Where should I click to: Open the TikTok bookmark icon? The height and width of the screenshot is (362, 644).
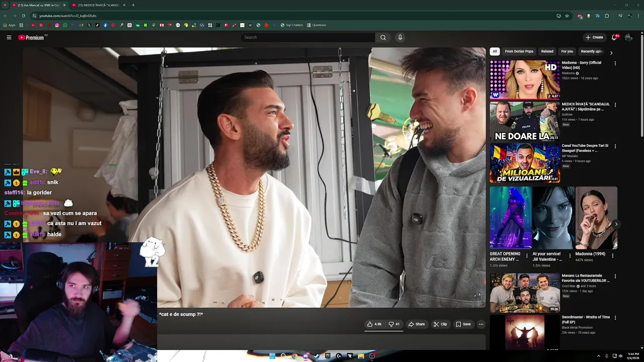[x=97, y=25]
